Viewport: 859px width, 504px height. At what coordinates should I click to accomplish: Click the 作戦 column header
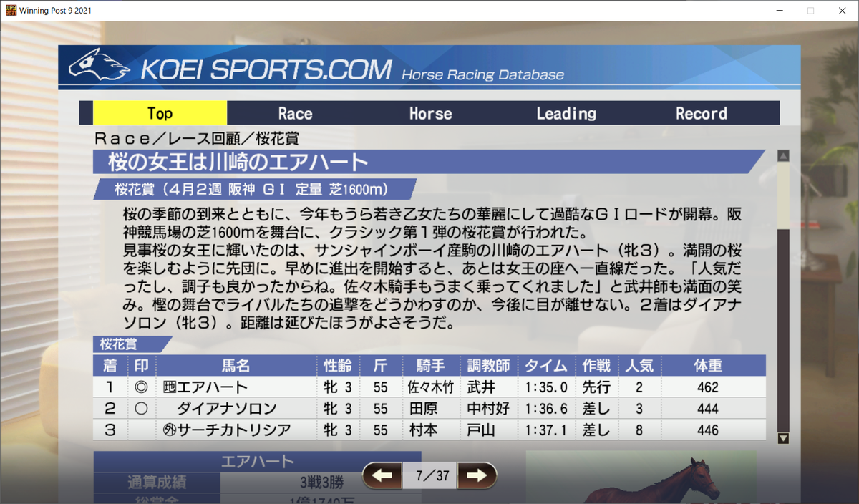[x=596, y=366]
